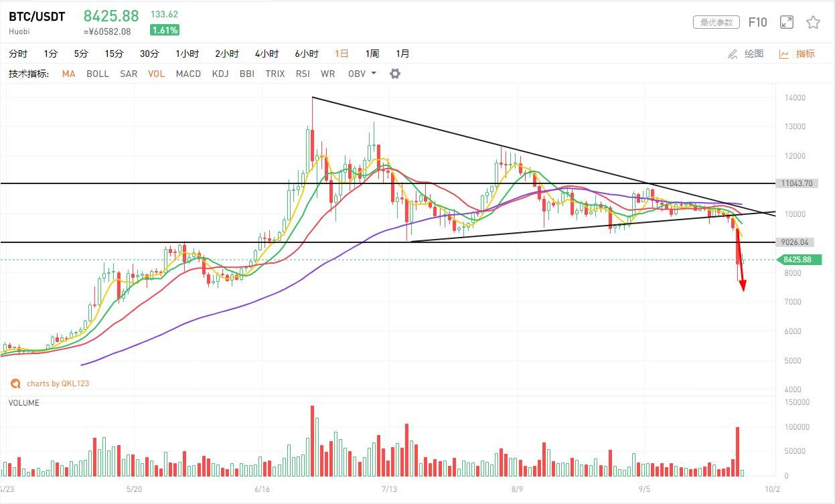Open the fullscreen expand icon
Viewport: 835px width, 504px height.
point(787,22)
